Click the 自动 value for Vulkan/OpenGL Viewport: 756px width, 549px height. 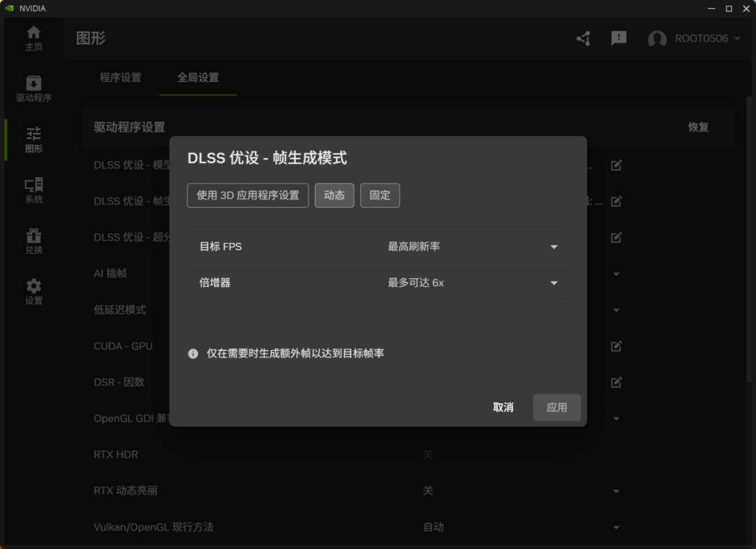433,527
